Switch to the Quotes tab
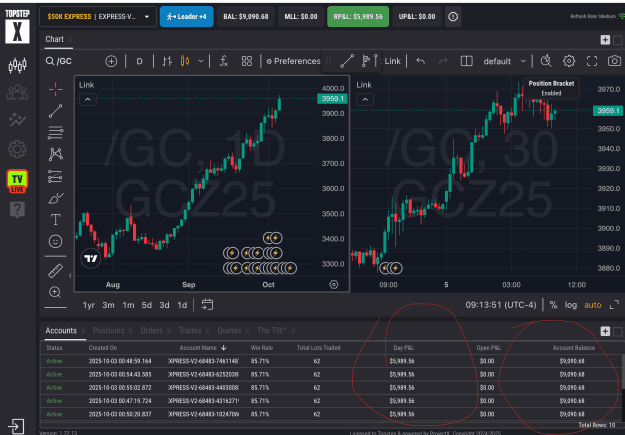625x435 pixels. [229, 331]
